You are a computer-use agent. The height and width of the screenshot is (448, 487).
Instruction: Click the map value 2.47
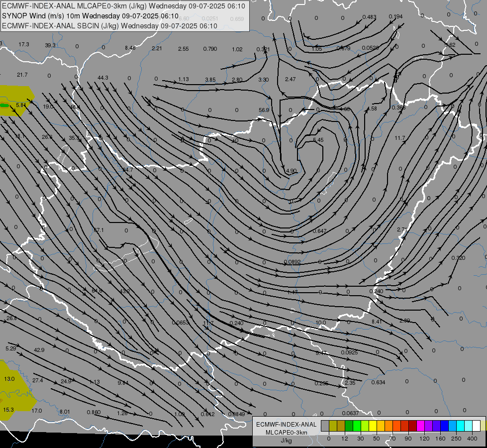(291, 79)
